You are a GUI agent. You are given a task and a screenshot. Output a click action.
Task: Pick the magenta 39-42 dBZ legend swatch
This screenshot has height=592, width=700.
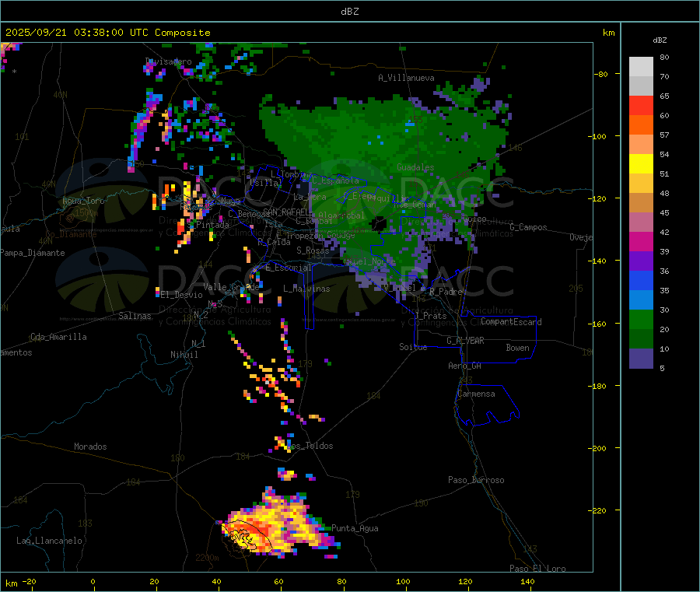tap(641, 241)
